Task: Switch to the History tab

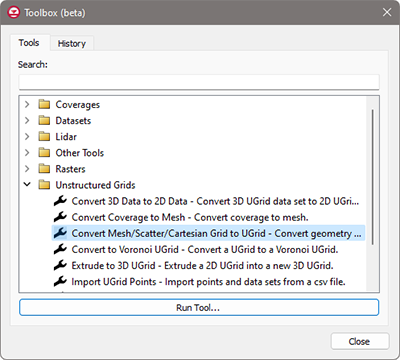Action: coord(72,43)
